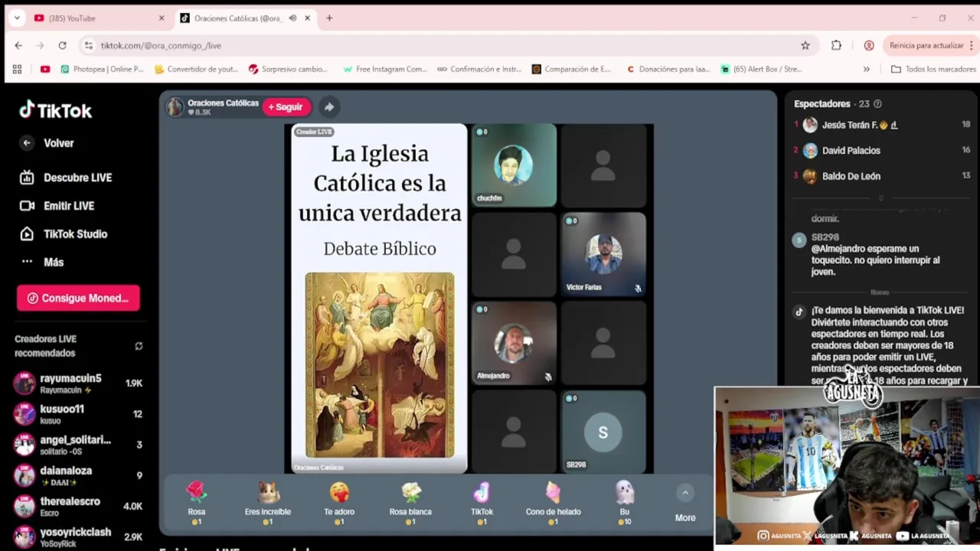The image size is (980, 551).
Task: Open a new browser tab
Action: [329, 18]
